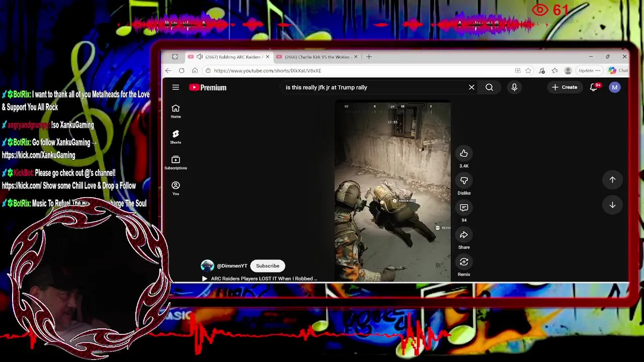Click the YouTube Premium logo

tap(208, 87)
